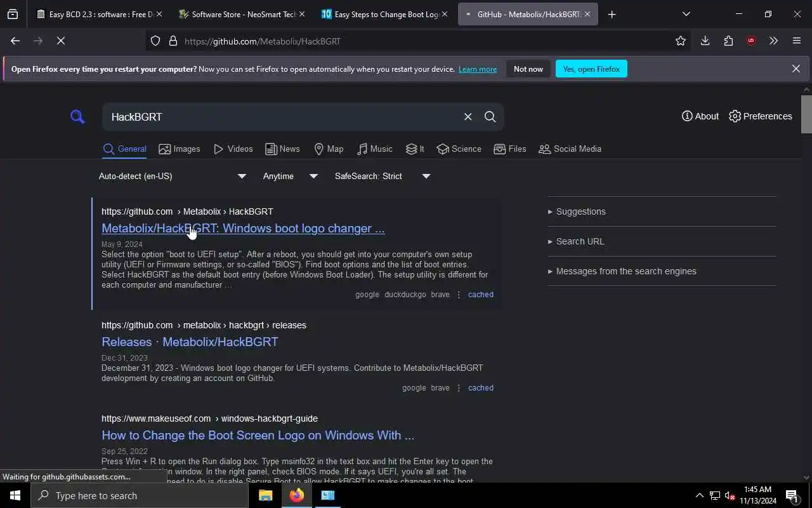Click the blue search logo icon
Image resolution: width=812 pixels, height=508 pixels.
[77, 116]
